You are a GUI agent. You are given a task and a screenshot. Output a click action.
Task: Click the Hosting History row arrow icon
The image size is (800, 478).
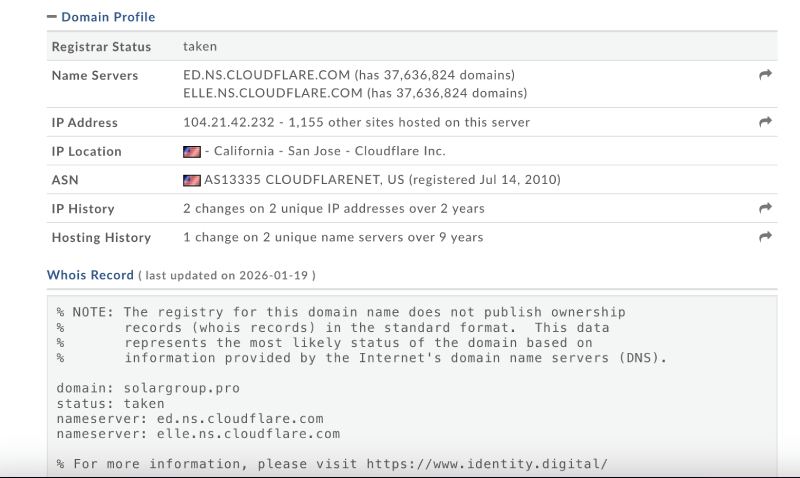765,237
